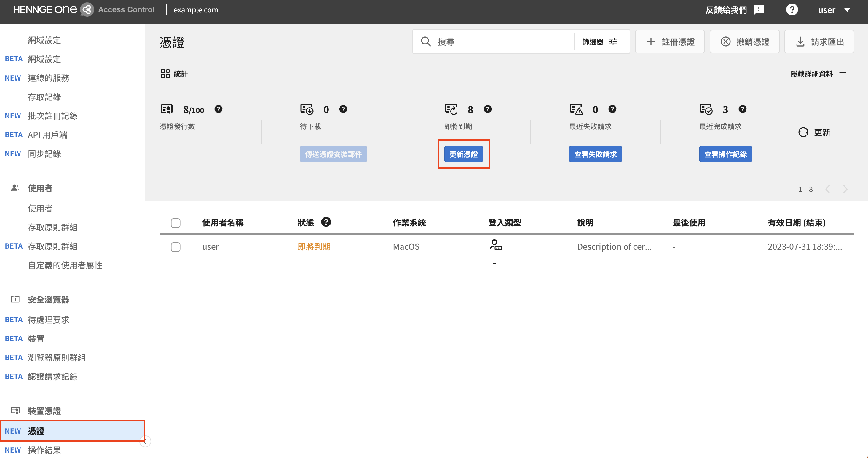Click the Description of cer... cell
The height and width of the screenshot is (458, 868).
coord(614,246)
